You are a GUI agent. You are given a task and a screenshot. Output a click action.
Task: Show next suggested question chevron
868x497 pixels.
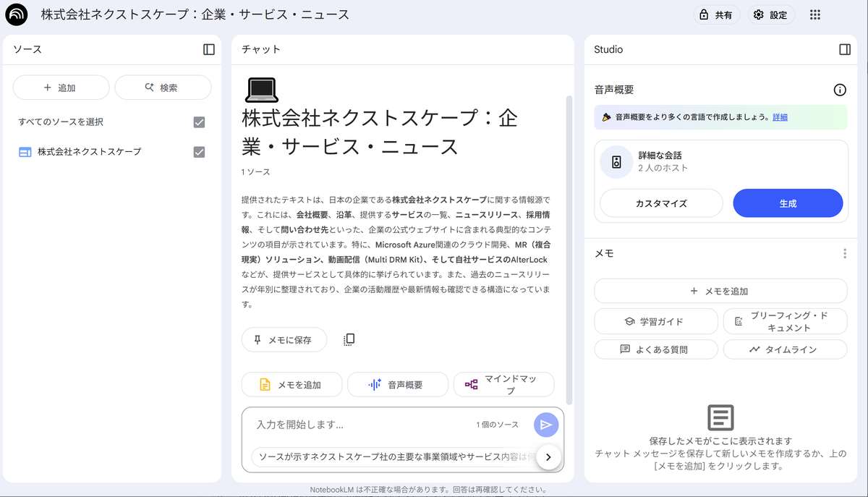point(549,456)
